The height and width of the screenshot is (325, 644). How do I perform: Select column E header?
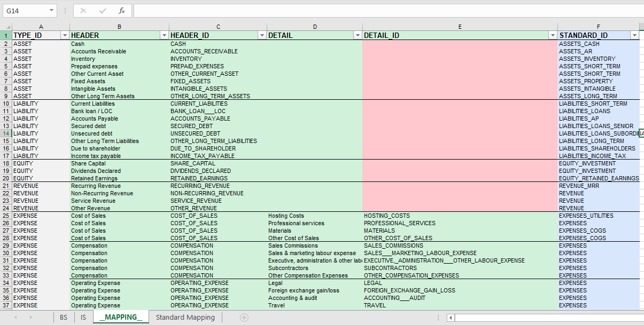460,27
